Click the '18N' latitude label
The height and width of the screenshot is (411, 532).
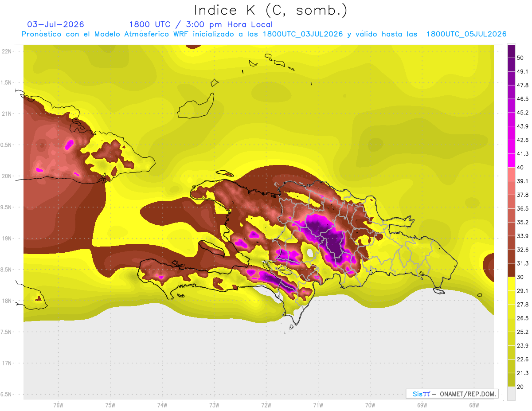coord(7,301)
